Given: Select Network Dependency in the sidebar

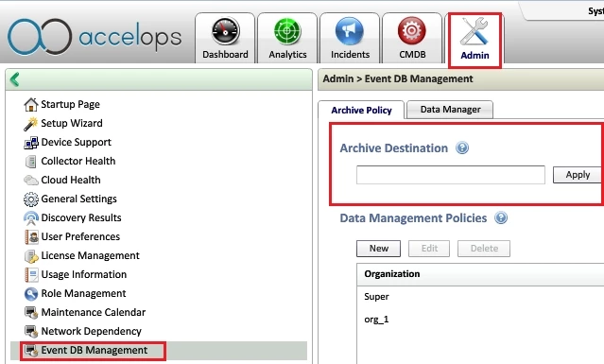Looking at the screenshot, I should 92,331.
